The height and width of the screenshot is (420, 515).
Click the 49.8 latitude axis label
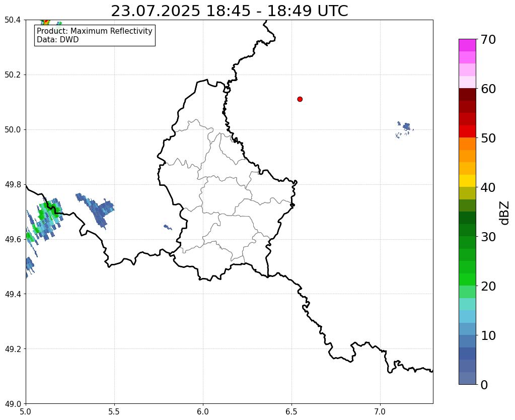point(13,185)
